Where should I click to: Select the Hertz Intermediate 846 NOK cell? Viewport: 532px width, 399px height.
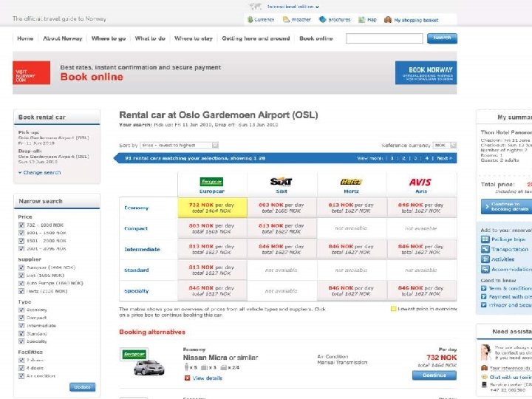coord(352,250)
